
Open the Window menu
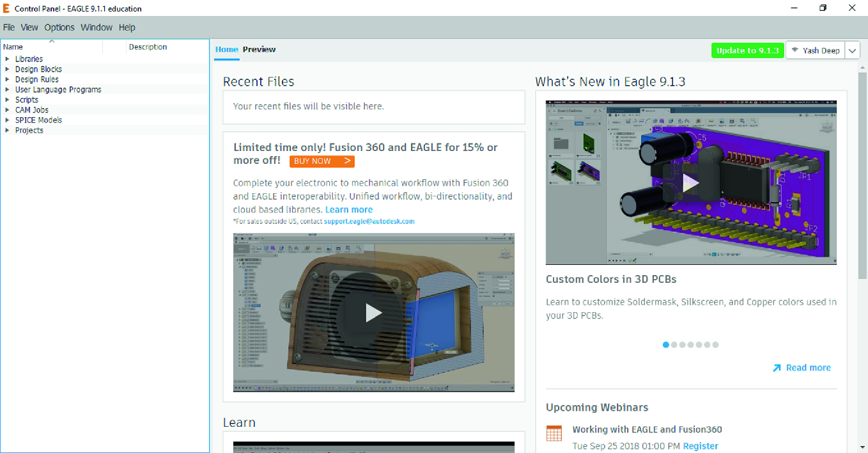97,28
